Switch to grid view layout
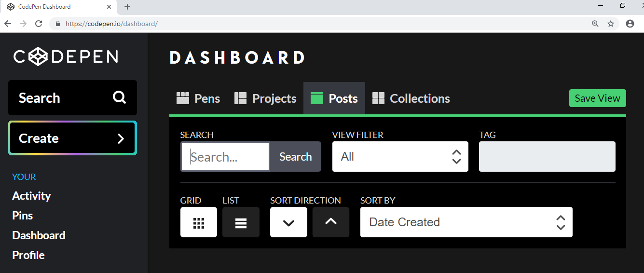644x273 pixels. (199, 222)
